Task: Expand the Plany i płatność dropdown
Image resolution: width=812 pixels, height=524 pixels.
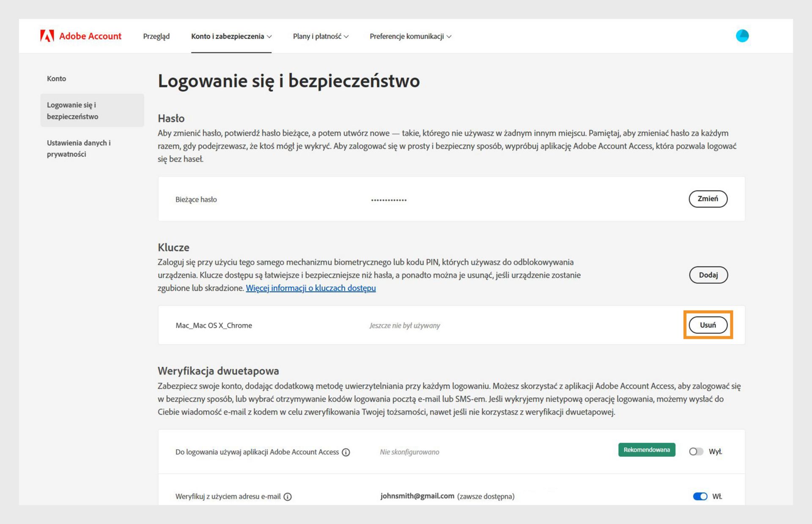Action: (x=321, y=36)
